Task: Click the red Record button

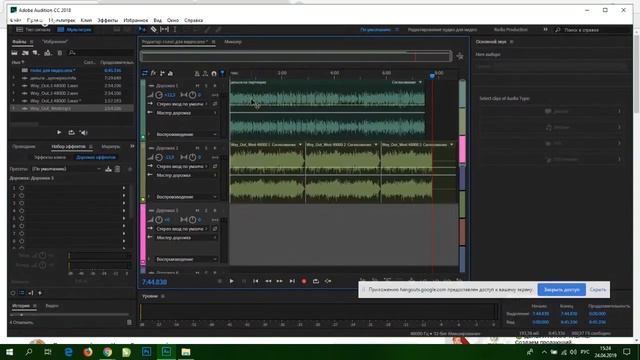Action: 304,281
